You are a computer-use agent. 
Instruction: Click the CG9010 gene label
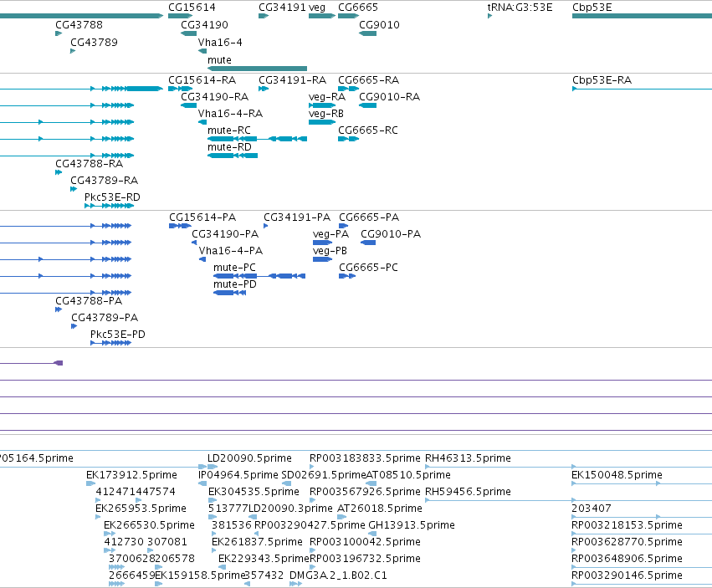pyautogui.click(x=379, y=25)
